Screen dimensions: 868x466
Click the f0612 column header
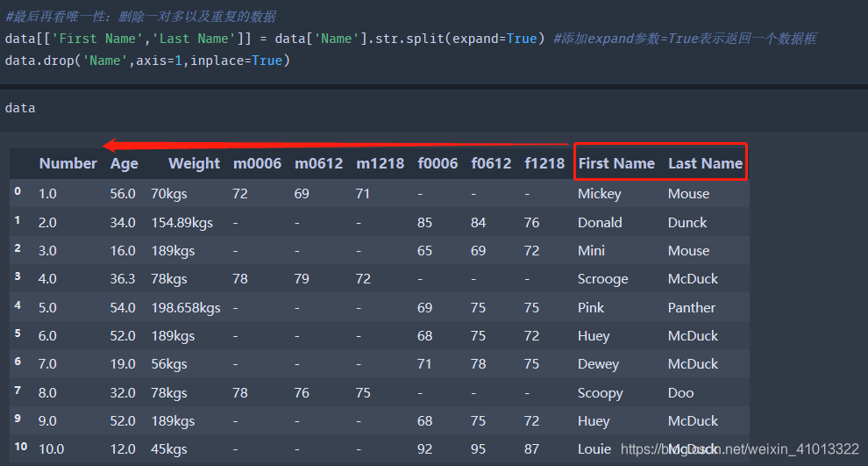pos(491,163)
